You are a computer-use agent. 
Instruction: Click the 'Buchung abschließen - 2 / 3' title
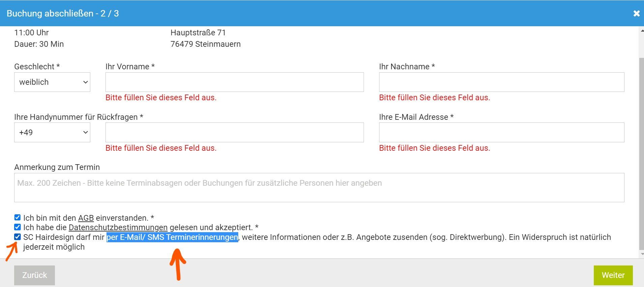63,13
